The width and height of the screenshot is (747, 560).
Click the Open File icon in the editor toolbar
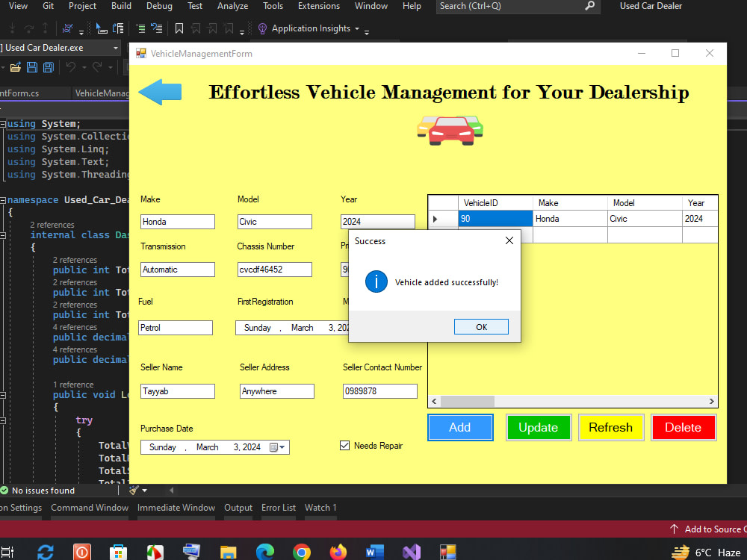pyautogui.click(x=16, y=67)
